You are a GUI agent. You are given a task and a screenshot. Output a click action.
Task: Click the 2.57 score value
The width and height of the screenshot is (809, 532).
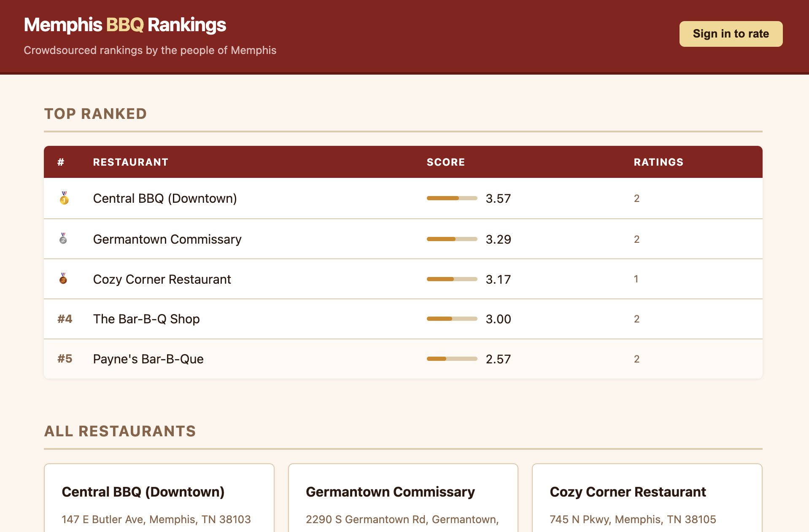[x=498, y=359]
